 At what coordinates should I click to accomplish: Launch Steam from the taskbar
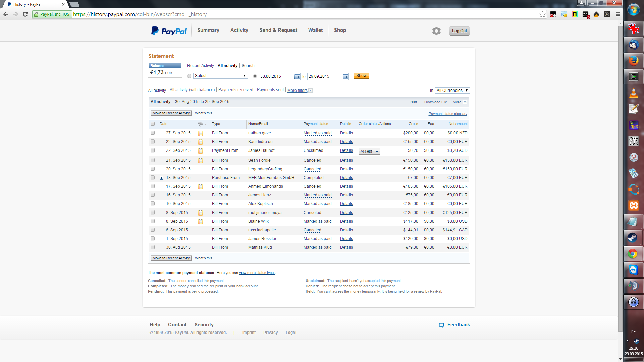[x=633, y=238]
